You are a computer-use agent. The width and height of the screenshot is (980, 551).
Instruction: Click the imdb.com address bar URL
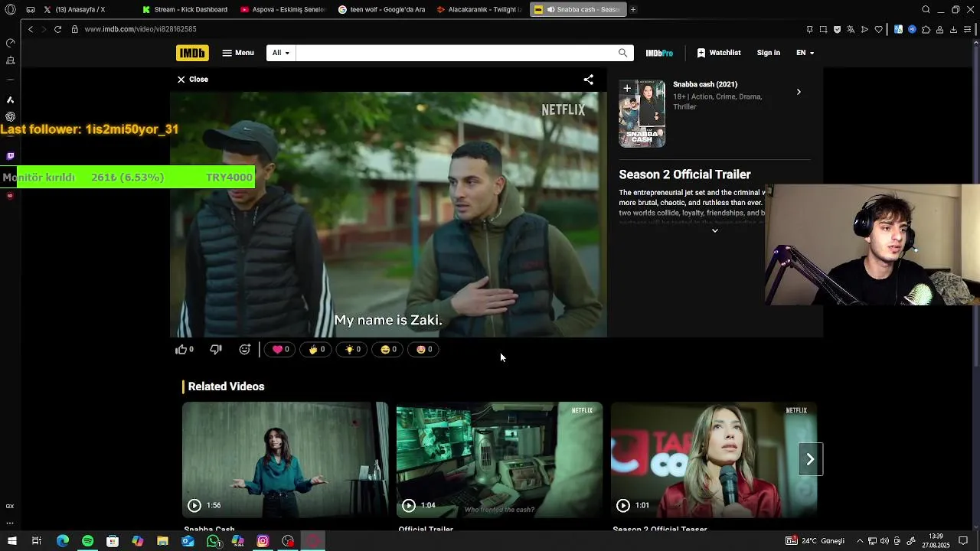[x=140, y=29]
